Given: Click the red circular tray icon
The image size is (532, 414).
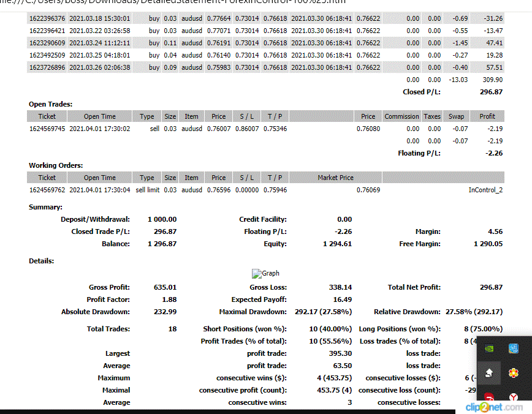Looking at the screenshot, I should click(x=489, y=397).
